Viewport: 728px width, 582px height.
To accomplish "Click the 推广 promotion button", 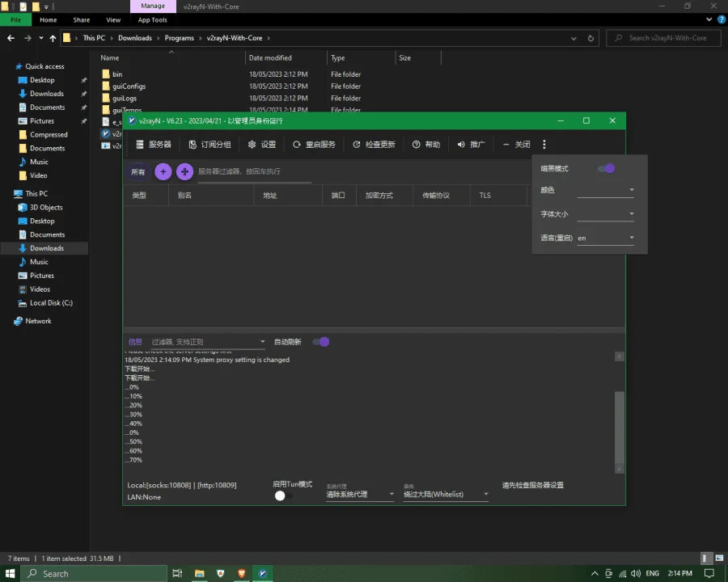I will pos(472,145).
